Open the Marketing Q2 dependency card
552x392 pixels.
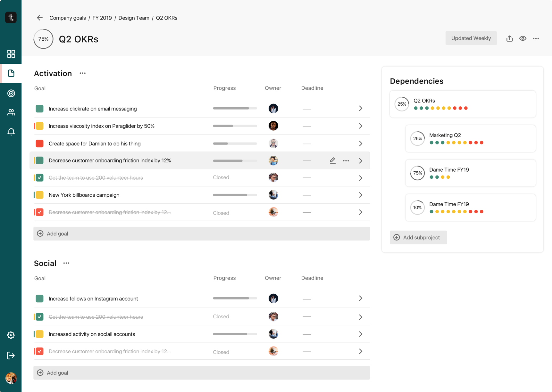[x=470, y=139]
